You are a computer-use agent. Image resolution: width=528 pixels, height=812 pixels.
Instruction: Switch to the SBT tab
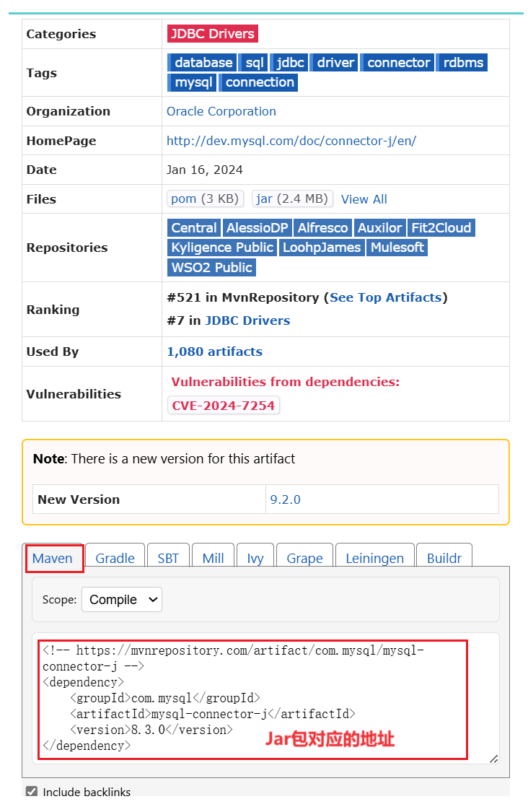tap(168, 558)
